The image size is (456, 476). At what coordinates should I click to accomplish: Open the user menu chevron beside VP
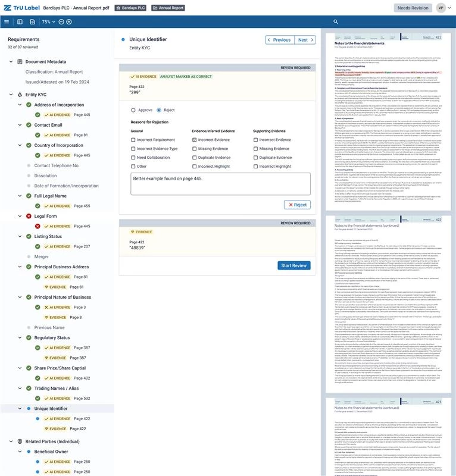click(449, 8)
